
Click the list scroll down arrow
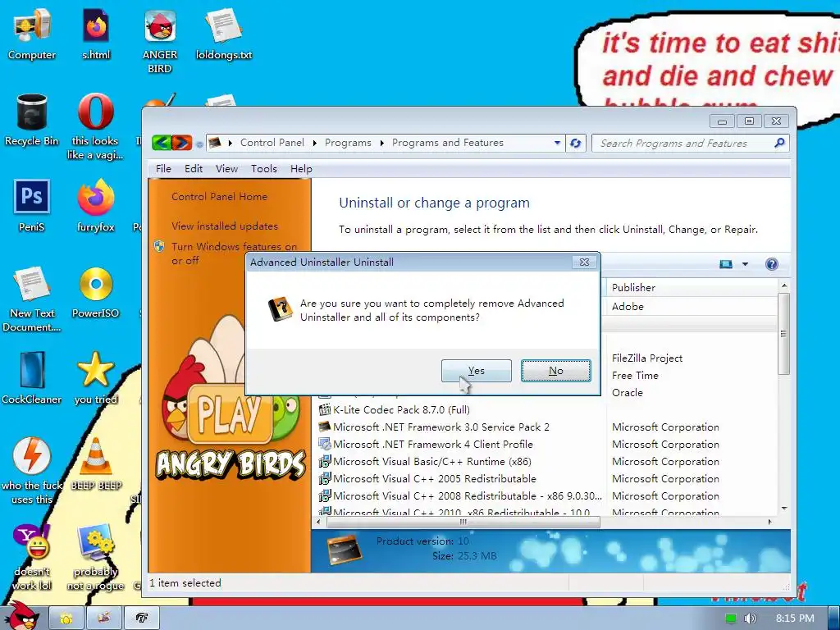pyautogui.click(x=783, y=509)
